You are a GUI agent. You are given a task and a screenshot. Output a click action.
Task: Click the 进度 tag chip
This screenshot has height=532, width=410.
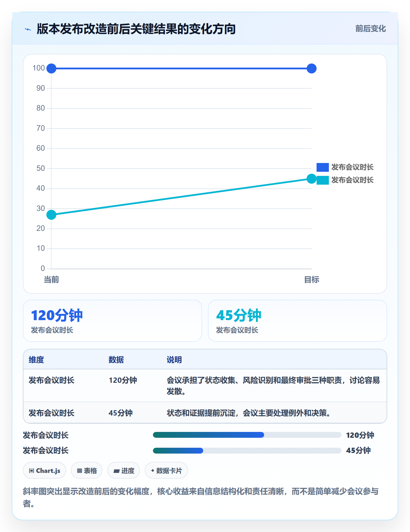tap(124, 471)
